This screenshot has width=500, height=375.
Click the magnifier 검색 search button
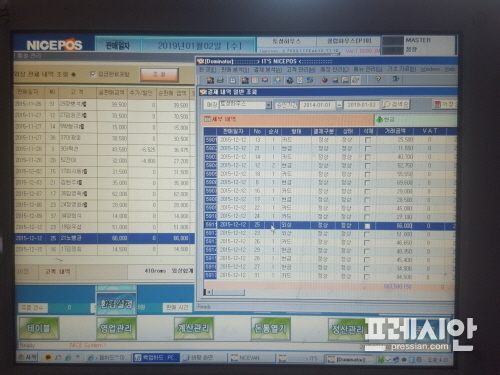[x=396, y=105]
